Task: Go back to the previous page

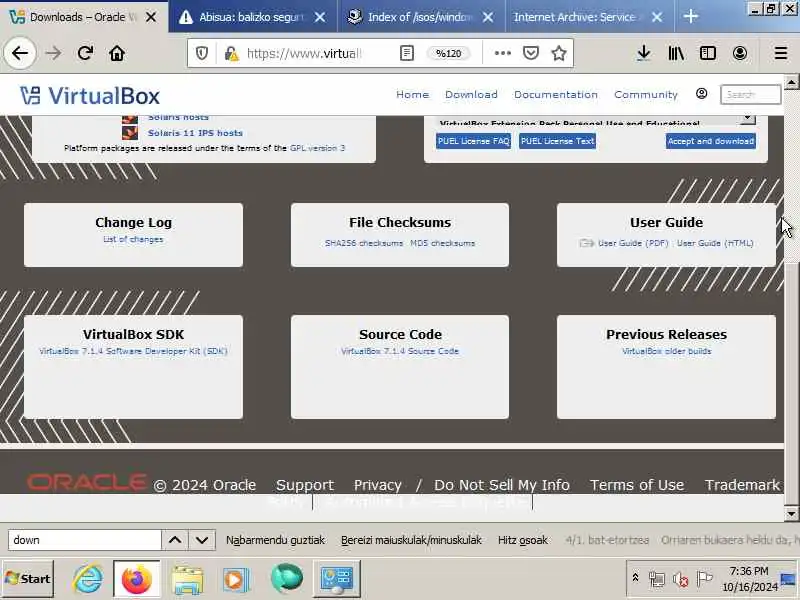Action: (20, 53)
